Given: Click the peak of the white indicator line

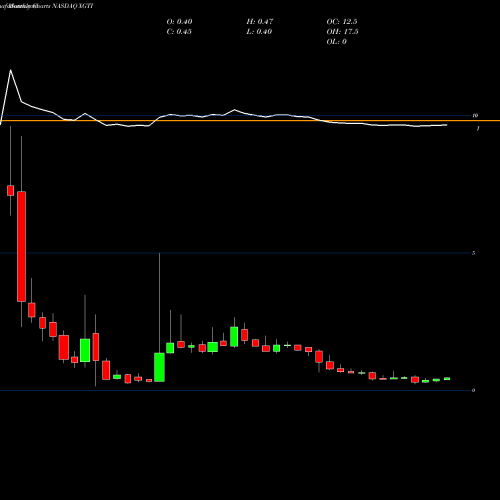Looking at the screenshot, I should click(x=11, y=70).
